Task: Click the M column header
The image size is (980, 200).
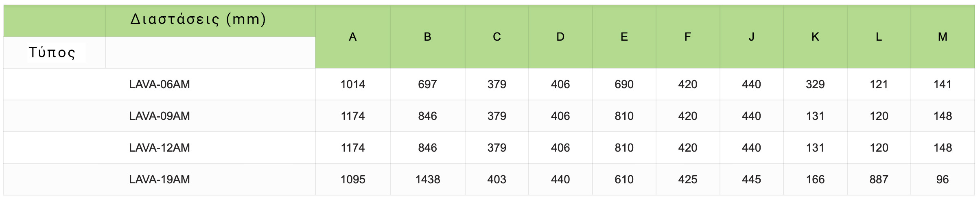Action: click(x=942, y=37)
